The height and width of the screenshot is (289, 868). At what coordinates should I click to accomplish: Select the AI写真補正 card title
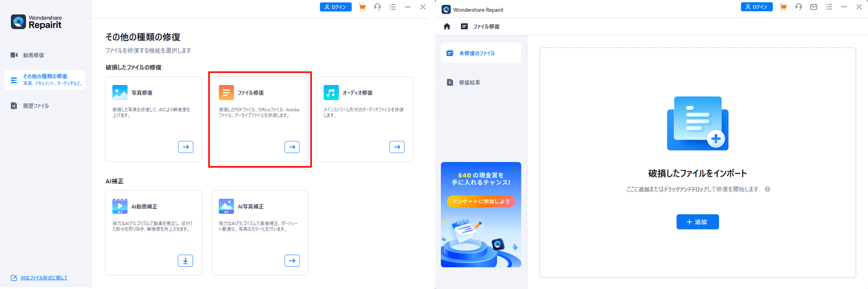251,206
